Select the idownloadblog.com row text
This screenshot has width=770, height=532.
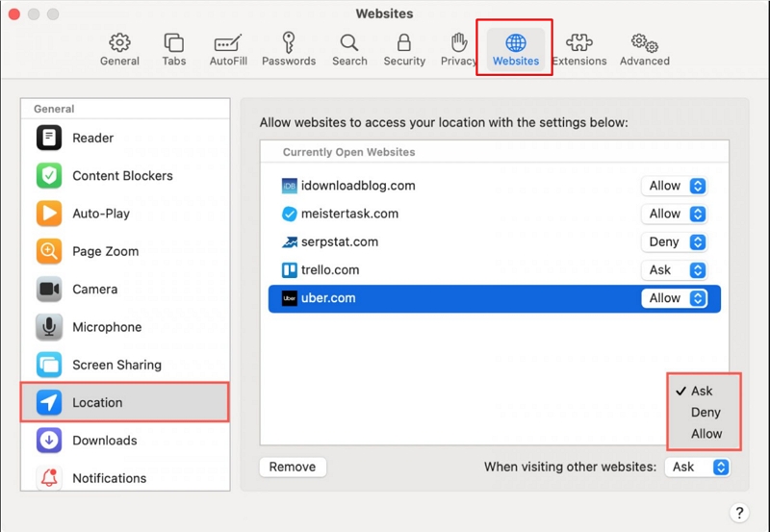(358, 186)
